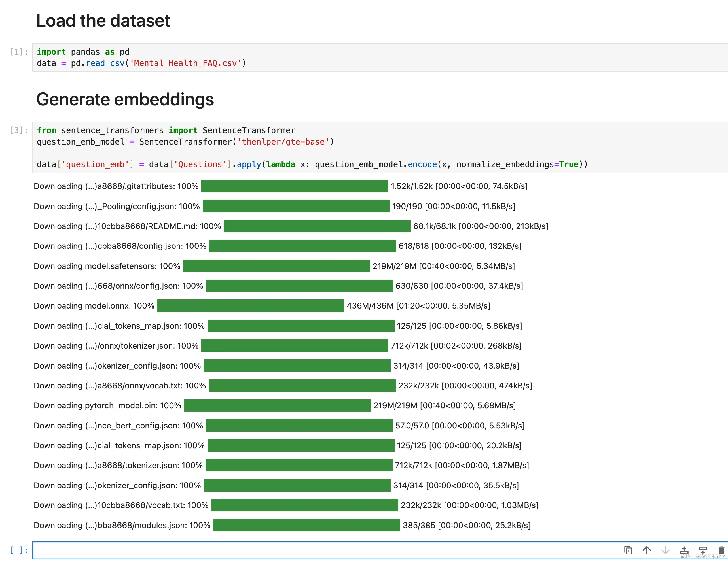Click the duplicate cell icon
This screenshot has height=561, width=728.
628,550
